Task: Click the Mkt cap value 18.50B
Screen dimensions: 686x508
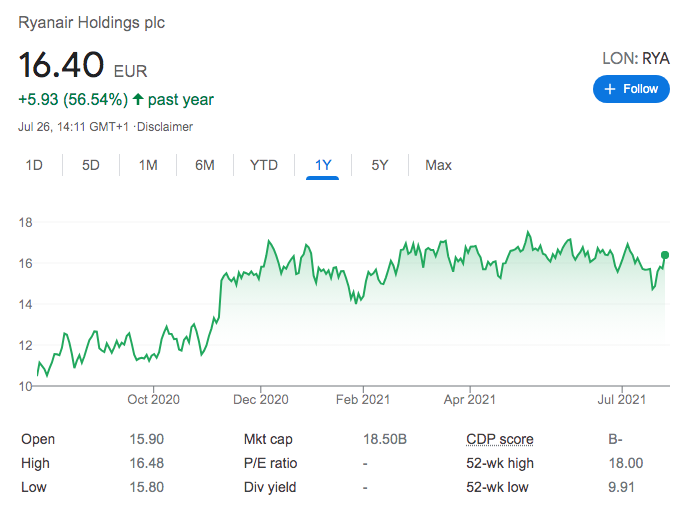Action: pyautogui.click(x=385, y=439)
